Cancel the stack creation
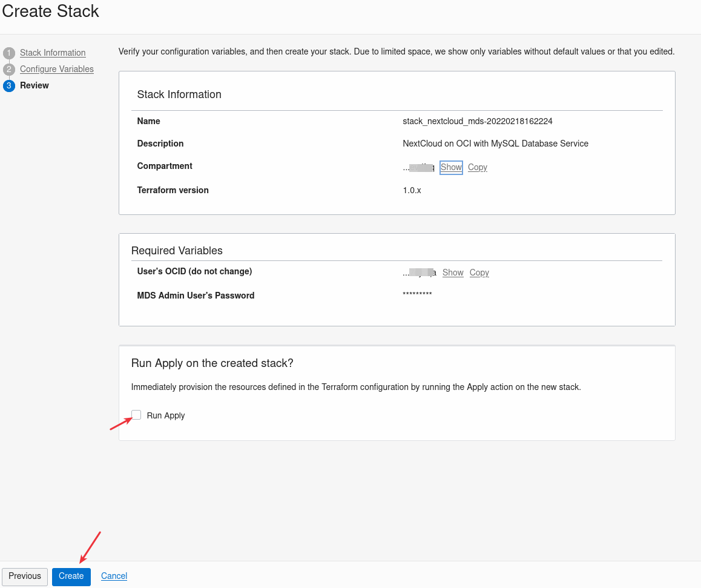The width and height of the screenshot is (701, 588). pos(114,576)
